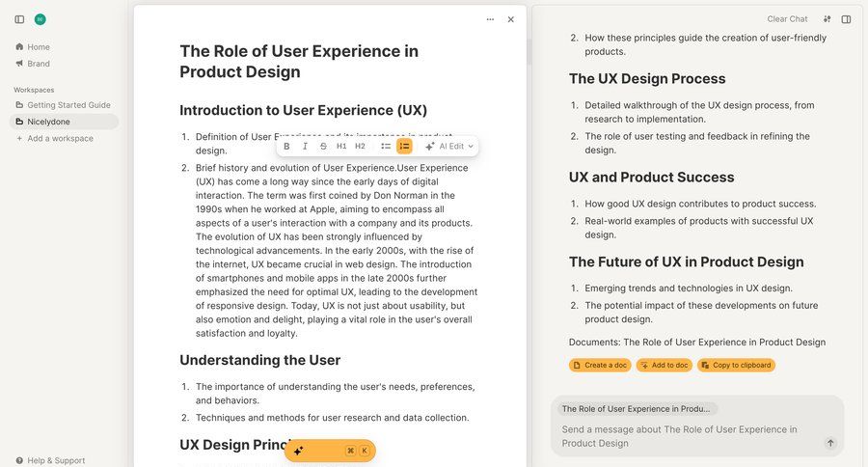Click Create a doc button
The height and width of the screenshot is (467, 868).
(600, 365)
